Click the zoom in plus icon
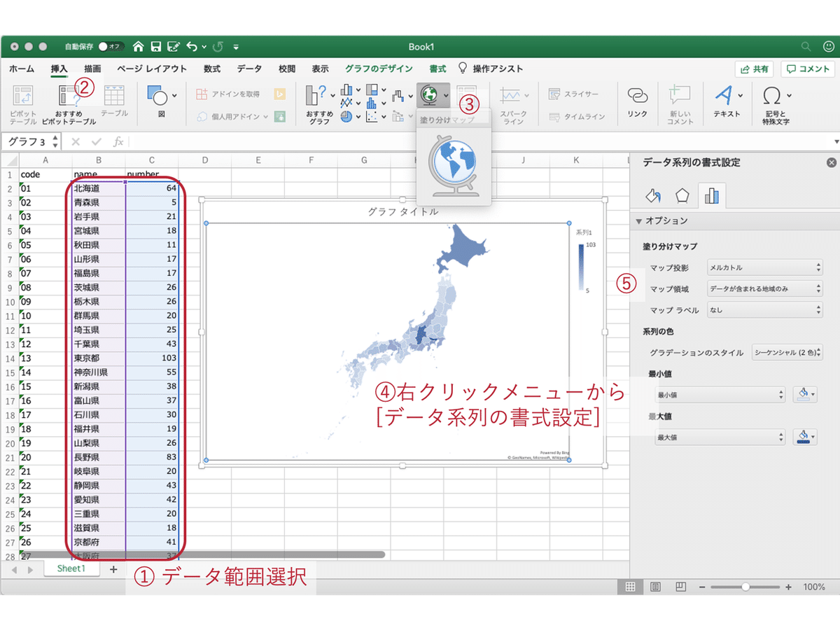The image size is (840, 630). pyautogui.click(x=788, y=587)
